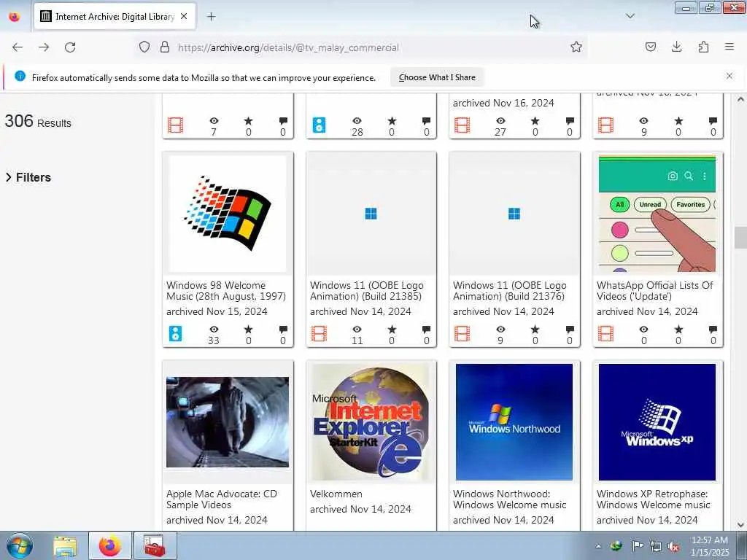
Task: Open Windows 11 Build 21385 thumbnail
Action: click(x=371, y=214)
